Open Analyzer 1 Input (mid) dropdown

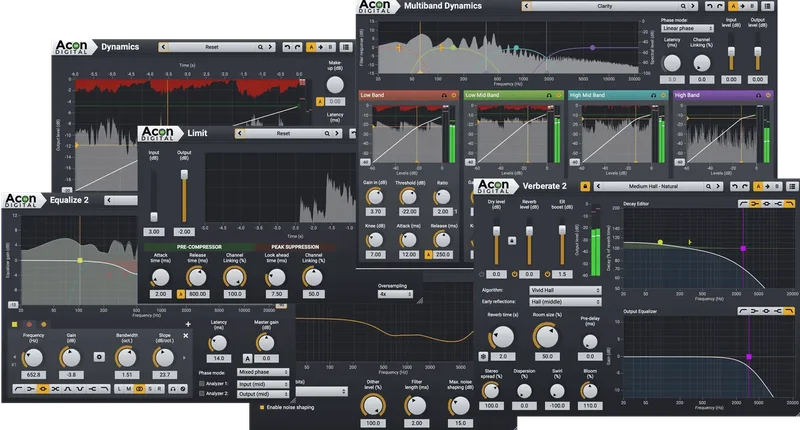(x=263, y=384)
